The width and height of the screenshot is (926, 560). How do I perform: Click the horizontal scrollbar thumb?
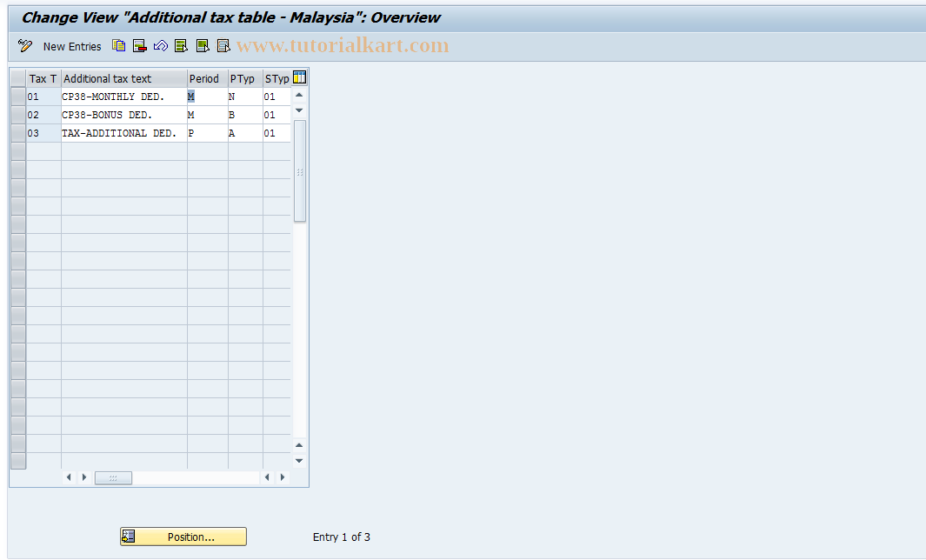click(x=113, y=478)
